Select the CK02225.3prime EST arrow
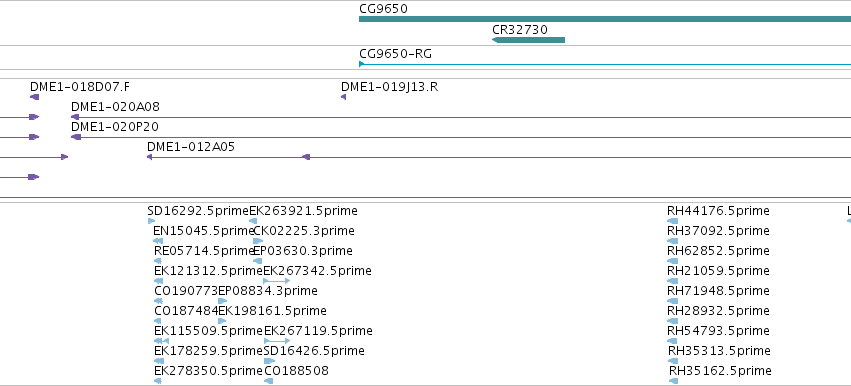The image size is (851, 386). 258,241
